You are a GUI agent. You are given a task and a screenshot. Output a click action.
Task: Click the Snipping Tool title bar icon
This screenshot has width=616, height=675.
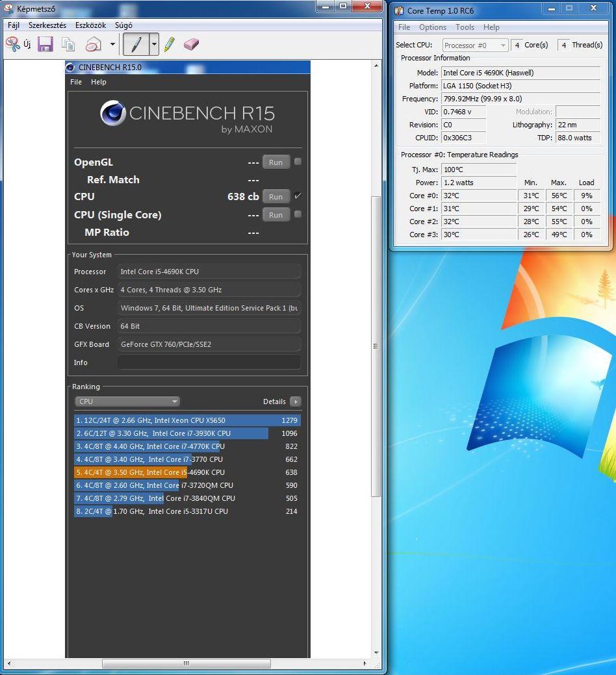pos(8,8)
